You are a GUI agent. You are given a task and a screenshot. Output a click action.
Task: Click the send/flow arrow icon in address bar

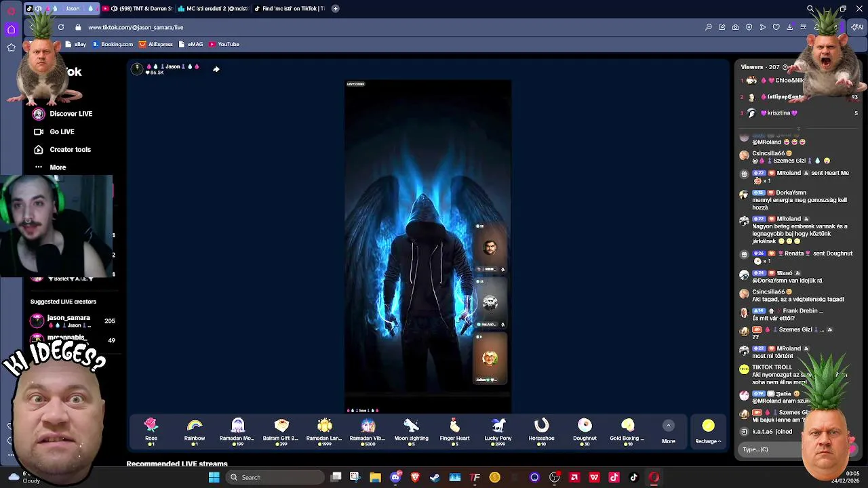763,27
